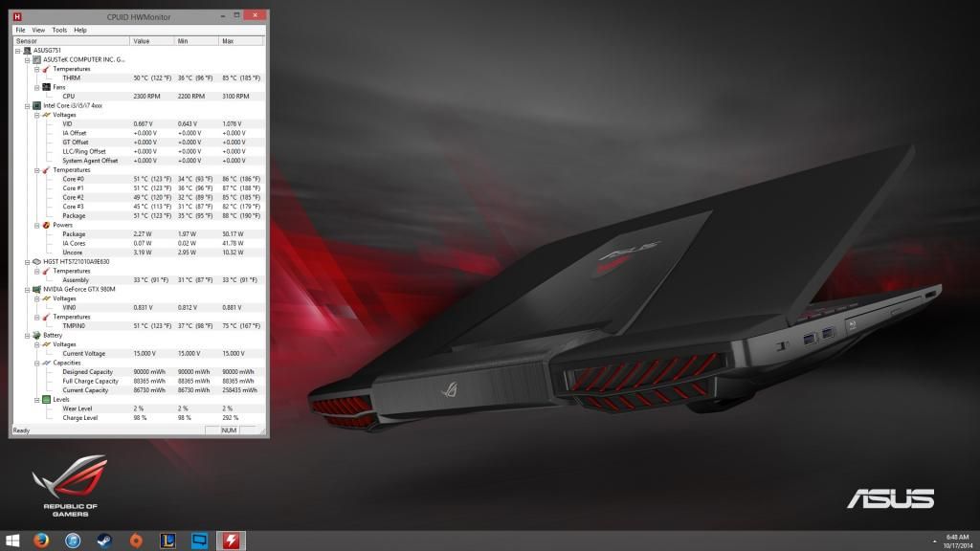Screen dimensions: 980x551
Task: Open the Help menu
Action: point(80,30)
